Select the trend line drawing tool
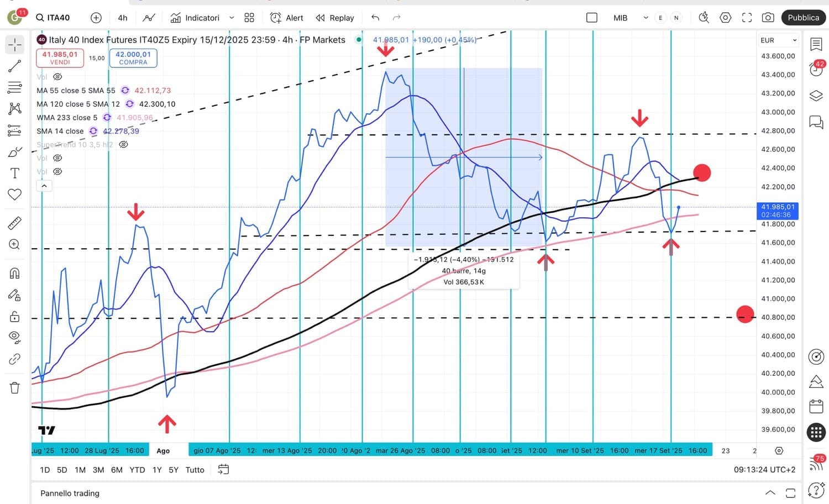The image size is (829, 504). [15, 66]
